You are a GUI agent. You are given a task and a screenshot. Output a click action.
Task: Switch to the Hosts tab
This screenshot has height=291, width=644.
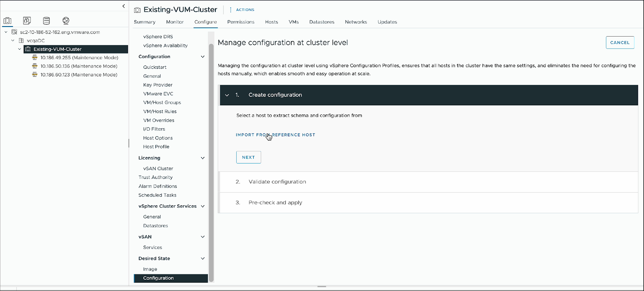272,22
